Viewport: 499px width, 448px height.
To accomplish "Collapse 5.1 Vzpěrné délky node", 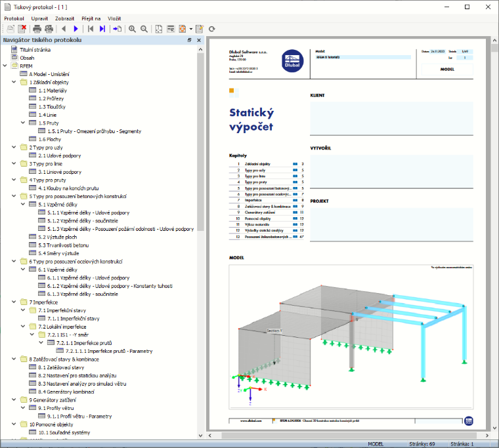I will pyautogui.click(x=23, y=204).
